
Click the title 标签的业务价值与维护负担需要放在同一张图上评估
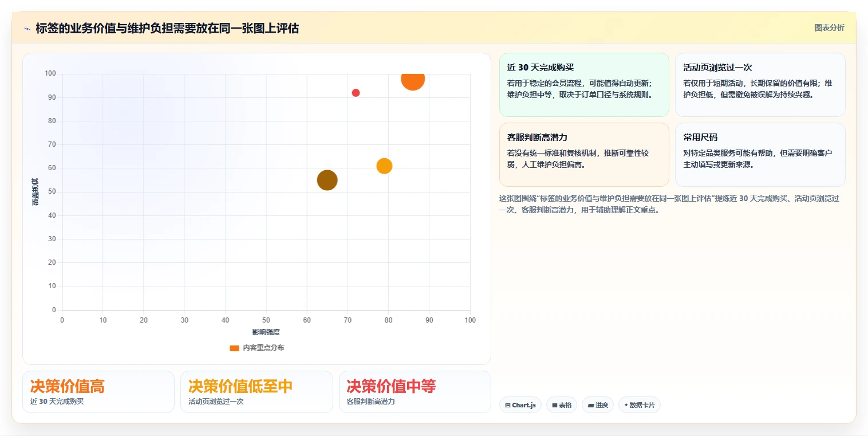coord(167,28)
